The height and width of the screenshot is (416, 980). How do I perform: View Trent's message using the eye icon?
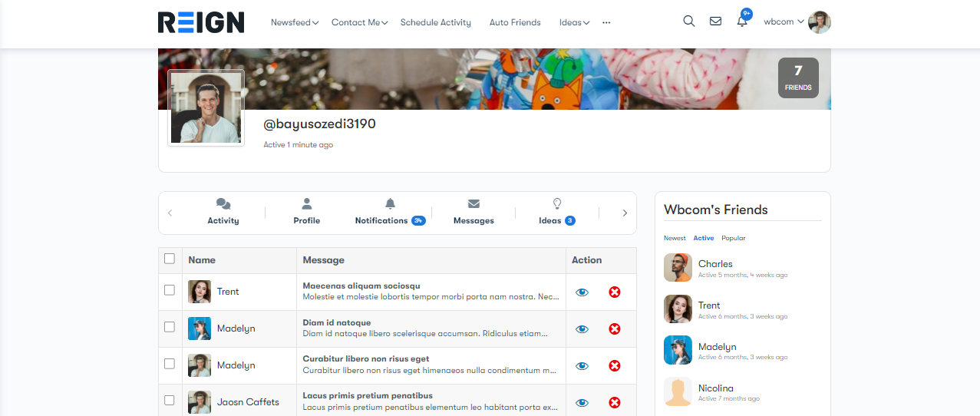pos(582,292)
